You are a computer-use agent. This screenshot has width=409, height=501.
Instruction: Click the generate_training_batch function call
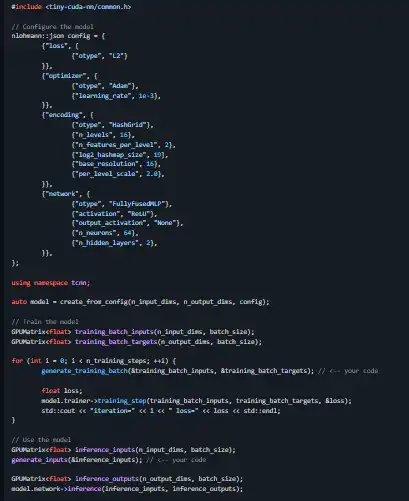[178, 371]
